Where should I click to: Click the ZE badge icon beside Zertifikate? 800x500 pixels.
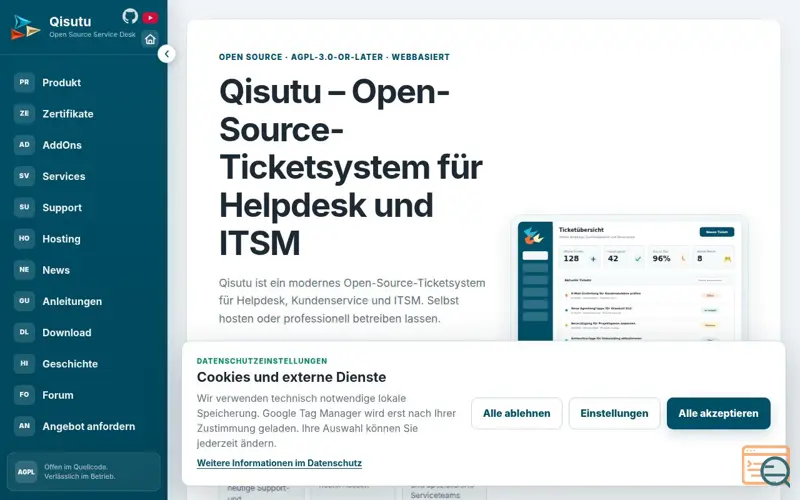24,113
